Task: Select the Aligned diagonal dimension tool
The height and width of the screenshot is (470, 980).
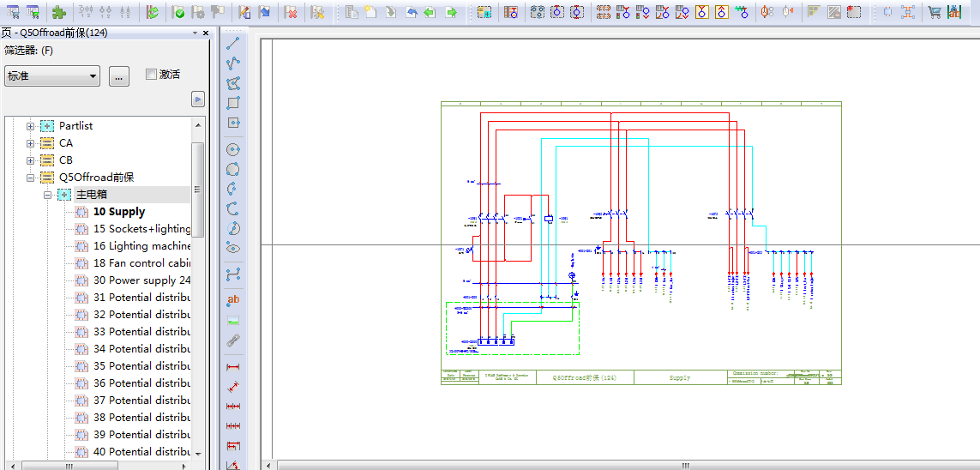Action: click(x=233, y=386)
